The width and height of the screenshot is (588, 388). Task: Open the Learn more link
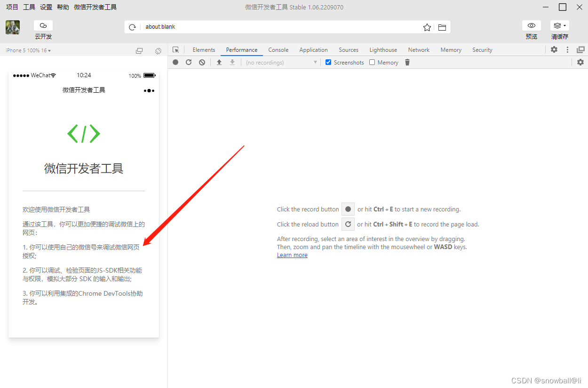coord(292,255)
